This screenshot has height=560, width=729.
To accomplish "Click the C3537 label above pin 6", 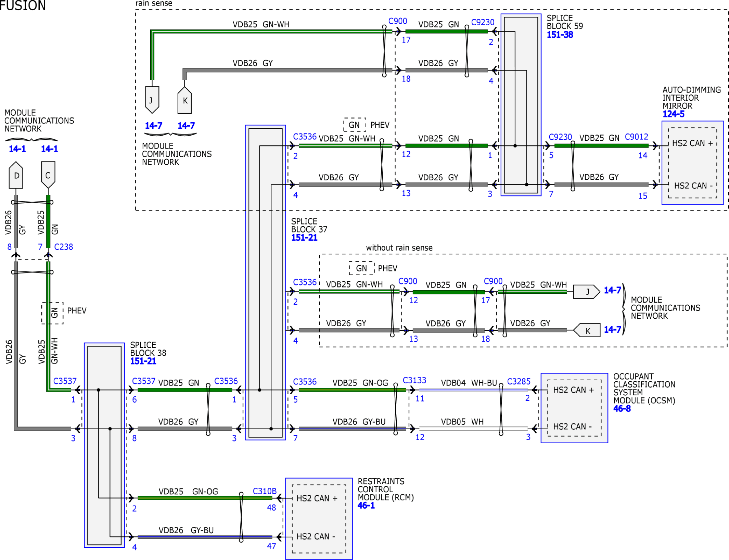I will tap(144, 381).
